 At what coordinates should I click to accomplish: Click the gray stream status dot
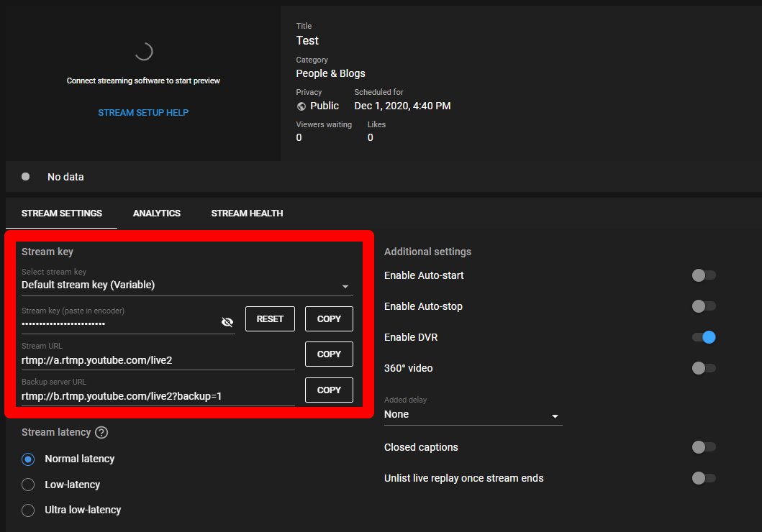(26, 176)
